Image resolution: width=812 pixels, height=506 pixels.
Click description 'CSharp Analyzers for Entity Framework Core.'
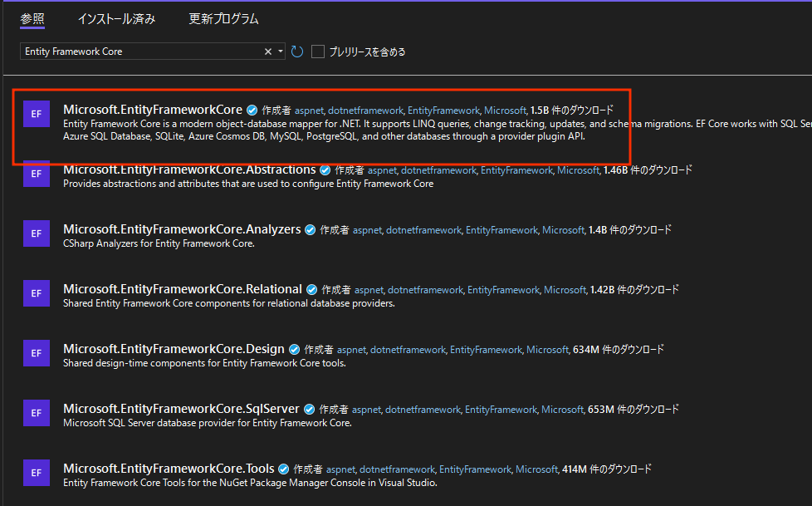[x=159, y=243]
